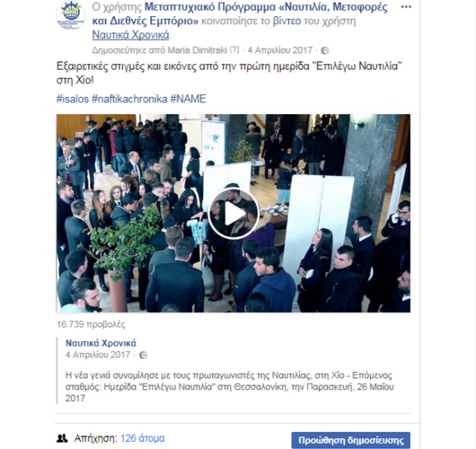Open the post options three-dots menu
This screenshot has width=476, height=449.
pyautogui.click(x=406, y=7)
